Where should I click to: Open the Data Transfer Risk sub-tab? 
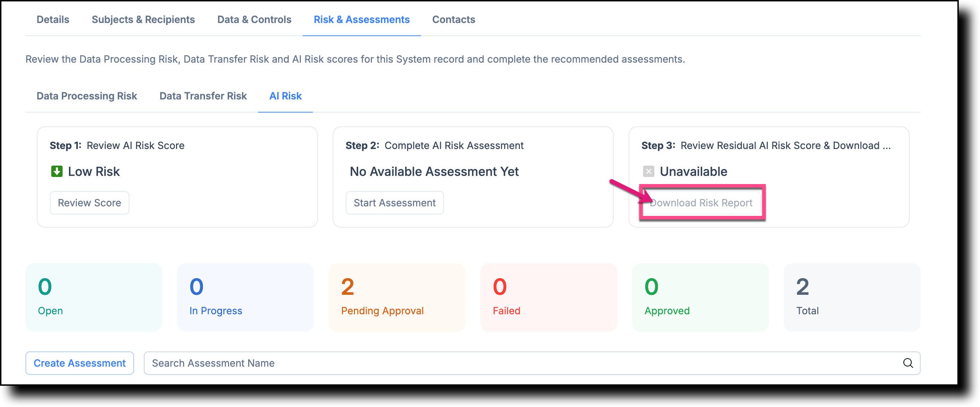point(203,96)
